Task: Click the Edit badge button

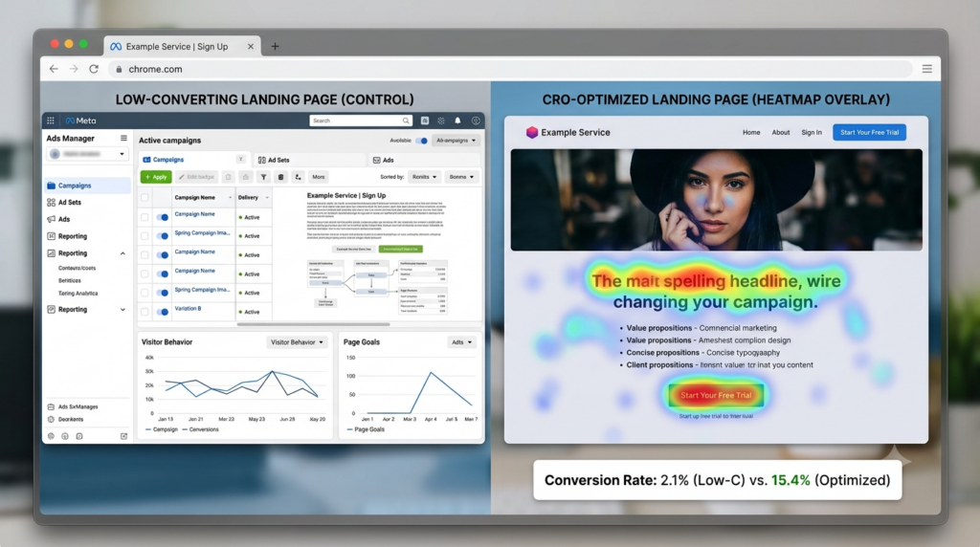Action: (196, 177)
